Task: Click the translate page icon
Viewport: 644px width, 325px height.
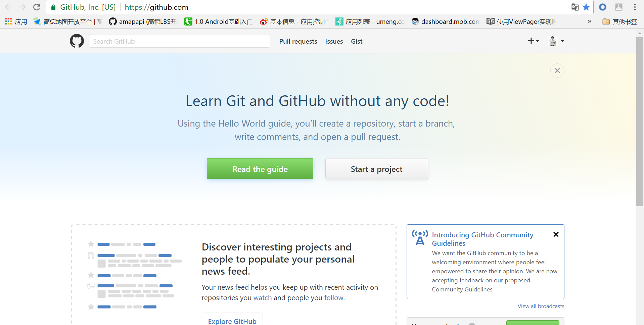Action: click(575, 7)
